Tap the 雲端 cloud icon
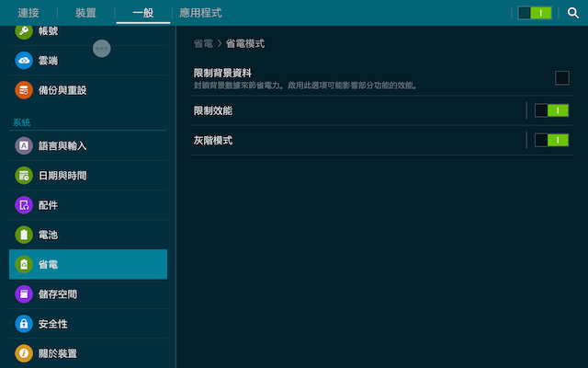Screen dimensions: 588x368 point(24,61)
